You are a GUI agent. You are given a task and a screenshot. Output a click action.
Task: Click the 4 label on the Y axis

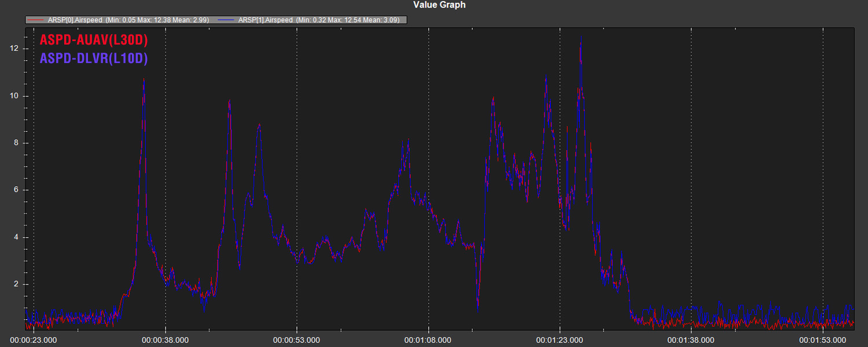click(17, 237)
